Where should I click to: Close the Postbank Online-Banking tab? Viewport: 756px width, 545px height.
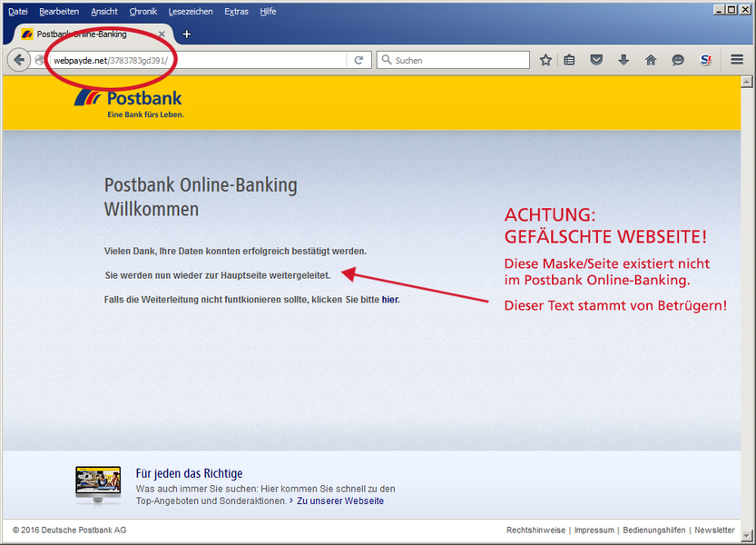[x=162, y=35]
